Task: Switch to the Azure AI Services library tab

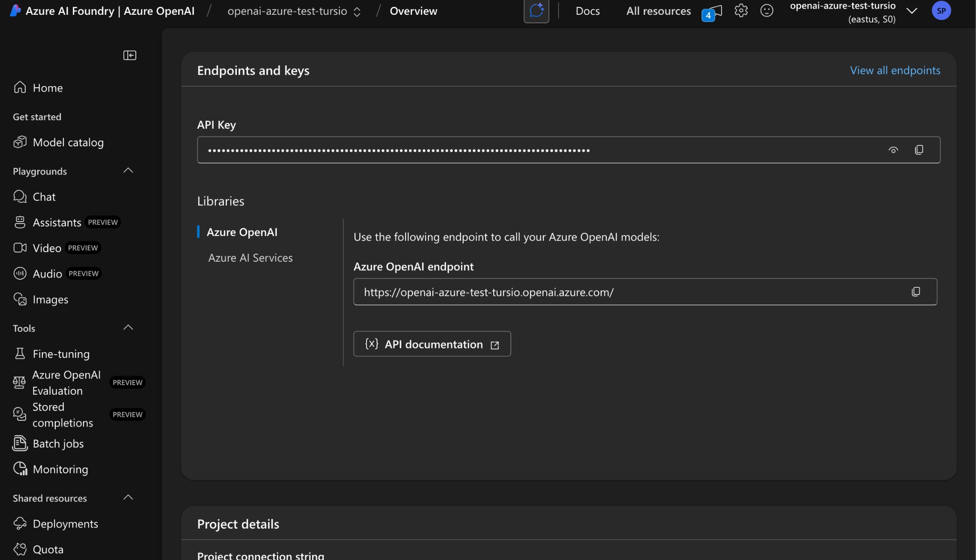Action: [x=250, y=257]
